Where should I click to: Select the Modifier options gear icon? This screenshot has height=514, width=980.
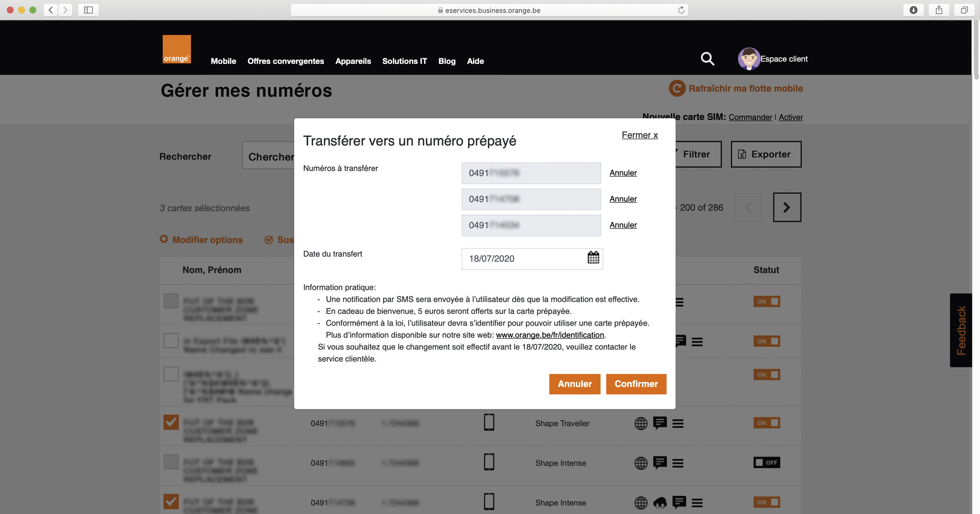(164, 239)
